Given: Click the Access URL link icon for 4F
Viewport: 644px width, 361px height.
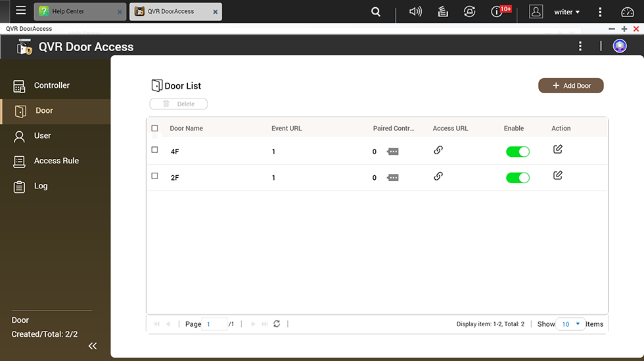Looking at the screenshot, I should [x=438, y=150].
